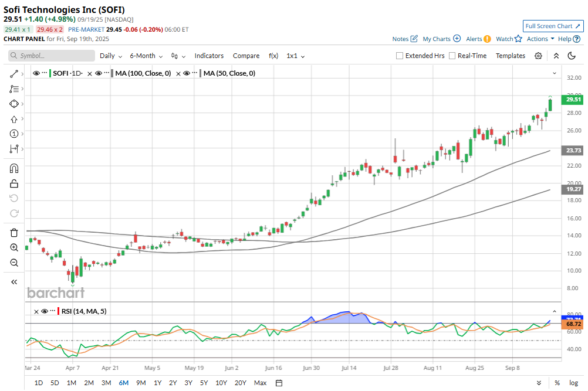This screenshot has width=588, height=391.
Task: Open the Indicators menu
Action: [x=209, y=56]
